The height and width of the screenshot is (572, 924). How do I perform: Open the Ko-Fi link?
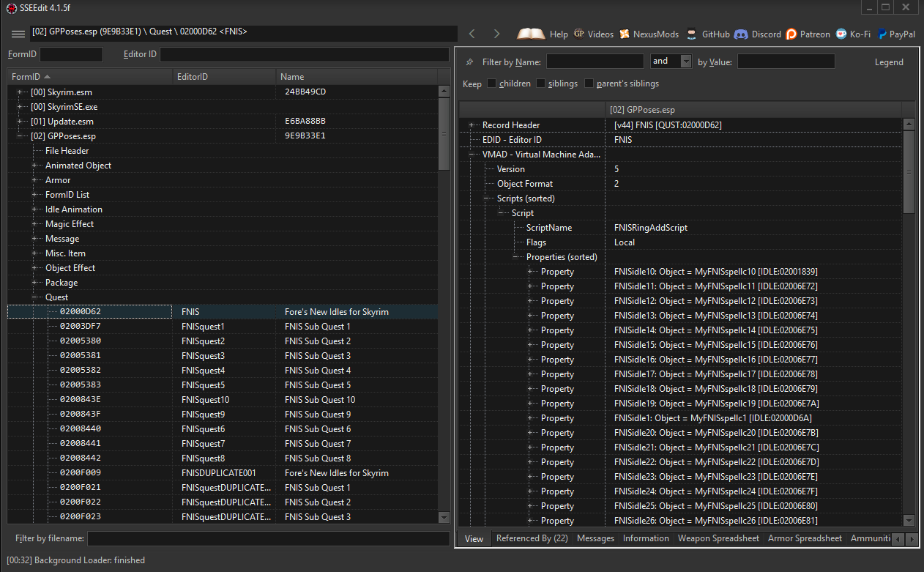852,34
